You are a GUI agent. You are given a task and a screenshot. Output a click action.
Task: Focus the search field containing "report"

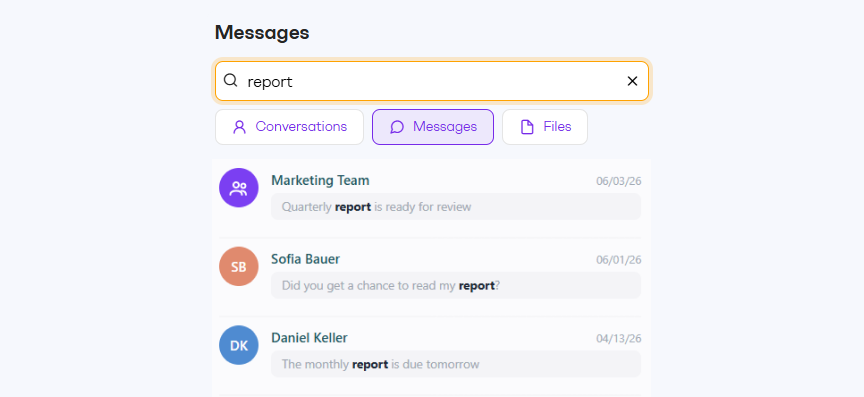point(432,81)
